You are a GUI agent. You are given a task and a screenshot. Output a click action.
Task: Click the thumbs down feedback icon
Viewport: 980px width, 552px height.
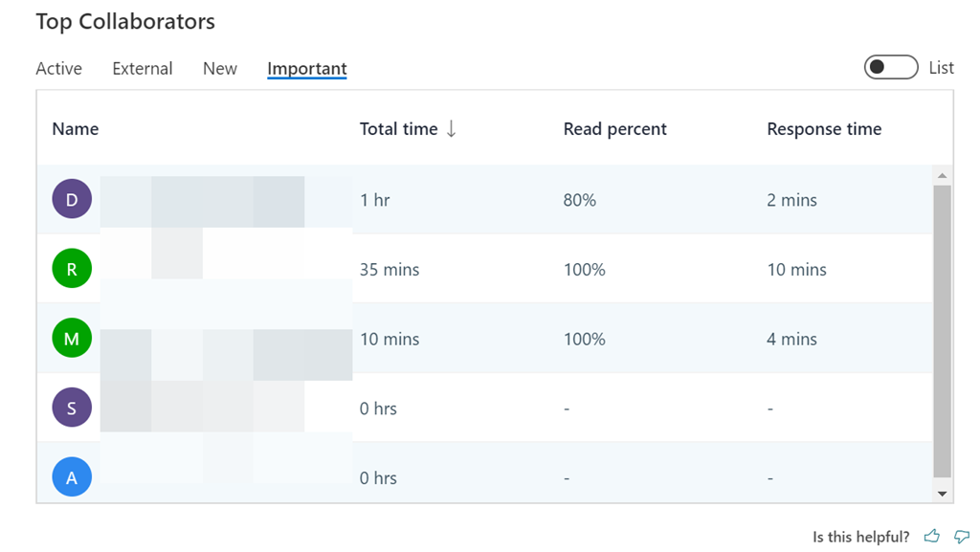962,537
